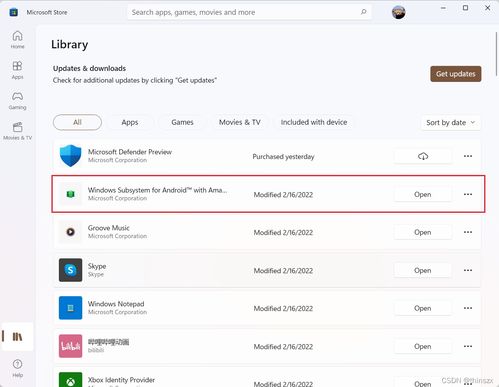Open more options for Groove Music
Viewport: 499px width, 387px height.
point(468,232)
